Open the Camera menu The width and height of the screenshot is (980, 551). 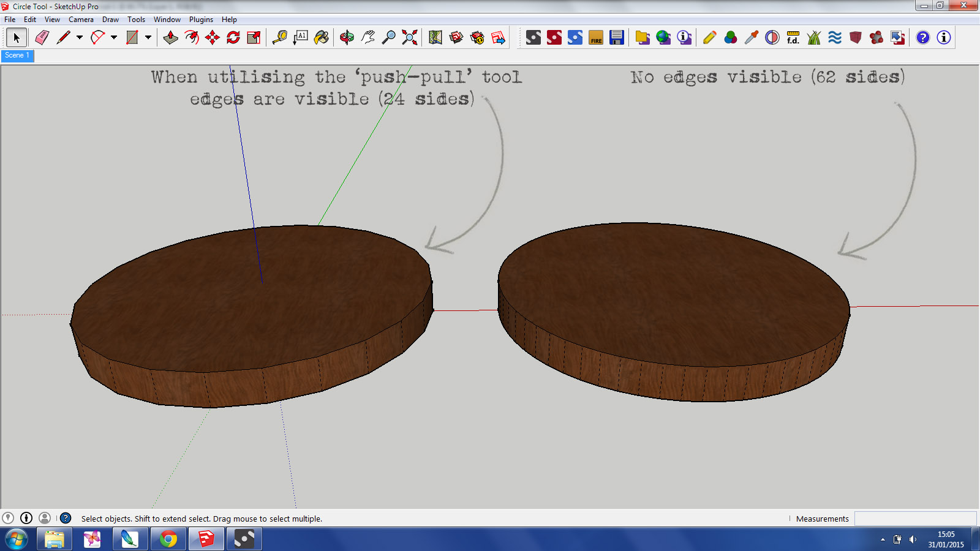click(x=81, y=20)
